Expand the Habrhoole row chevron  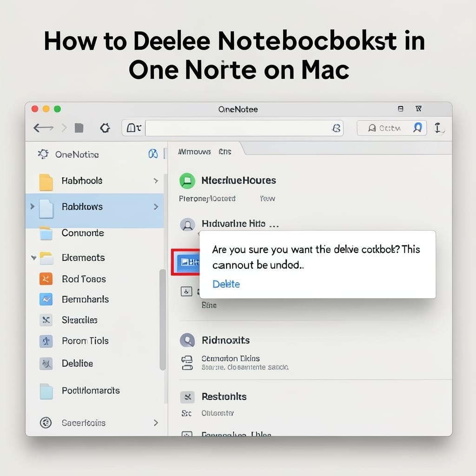(156, 181)
